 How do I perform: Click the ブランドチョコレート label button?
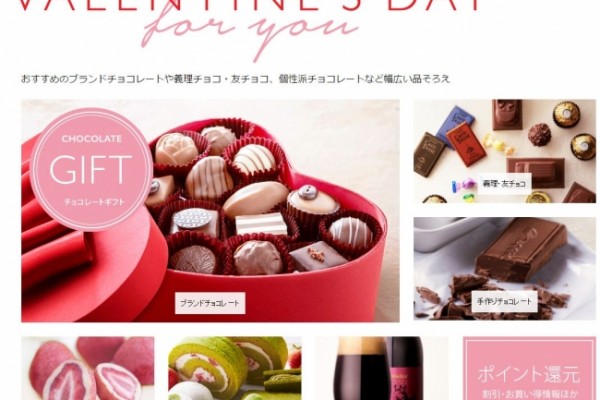point(210,303)
